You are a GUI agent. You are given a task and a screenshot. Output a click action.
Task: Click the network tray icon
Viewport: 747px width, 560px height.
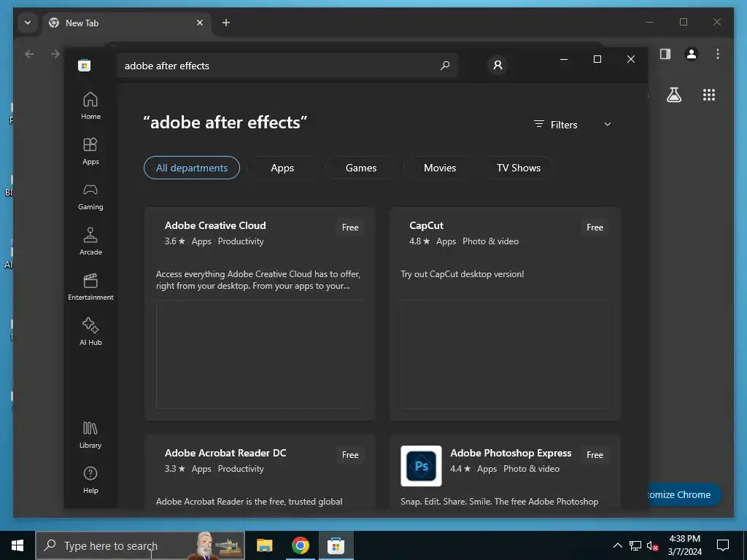635,545
